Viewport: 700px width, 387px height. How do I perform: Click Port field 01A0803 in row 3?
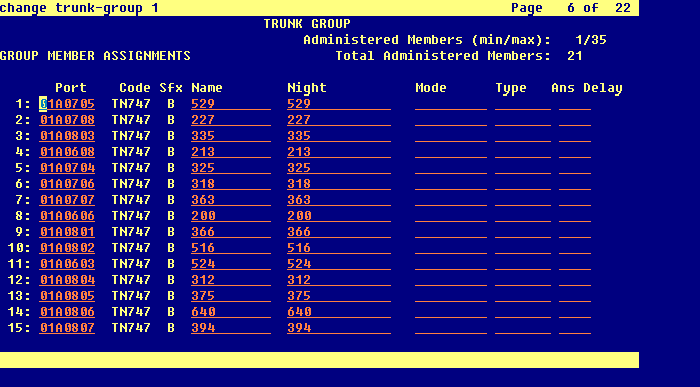click(x=67, y=136)
